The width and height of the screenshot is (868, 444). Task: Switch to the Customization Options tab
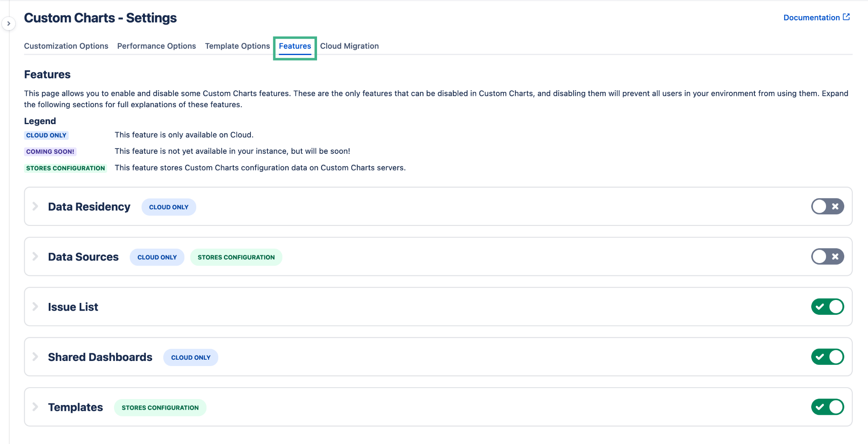click(66, 46)
